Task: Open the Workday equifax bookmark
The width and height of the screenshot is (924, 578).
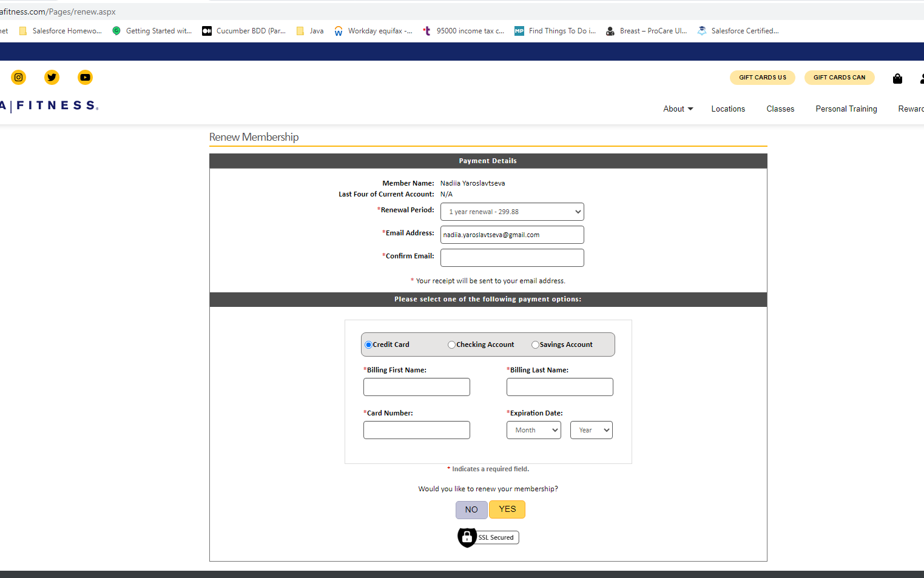Action: 373,30
